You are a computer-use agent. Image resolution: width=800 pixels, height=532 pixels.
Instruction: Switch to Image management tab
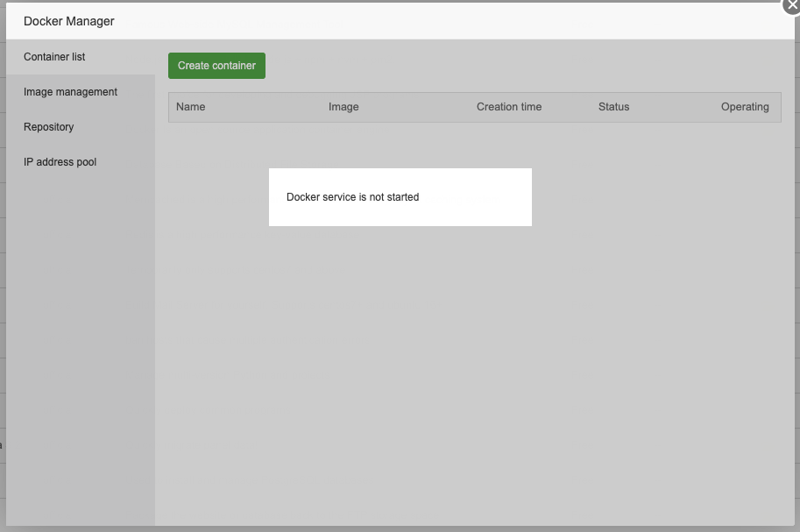[x=81, y=92]
